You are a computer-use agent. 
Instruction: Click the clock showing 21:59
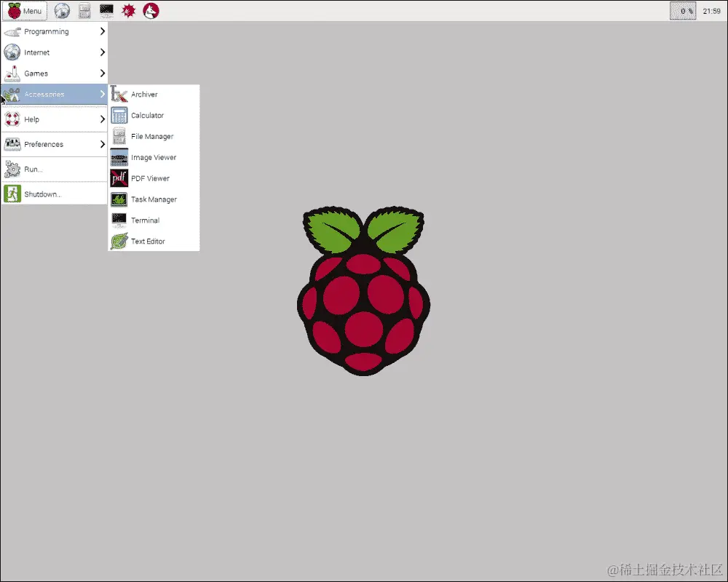(x=711, y=11)
